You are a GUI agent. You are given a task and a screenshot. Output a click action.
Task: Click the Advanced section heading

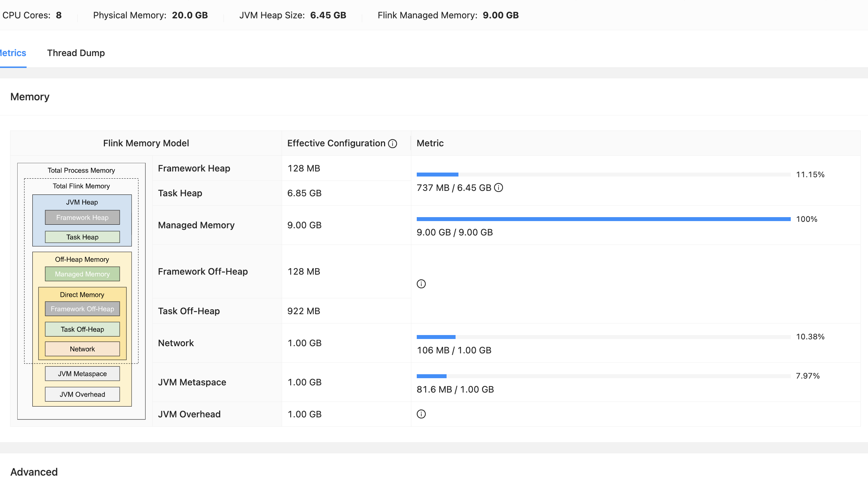34,472
